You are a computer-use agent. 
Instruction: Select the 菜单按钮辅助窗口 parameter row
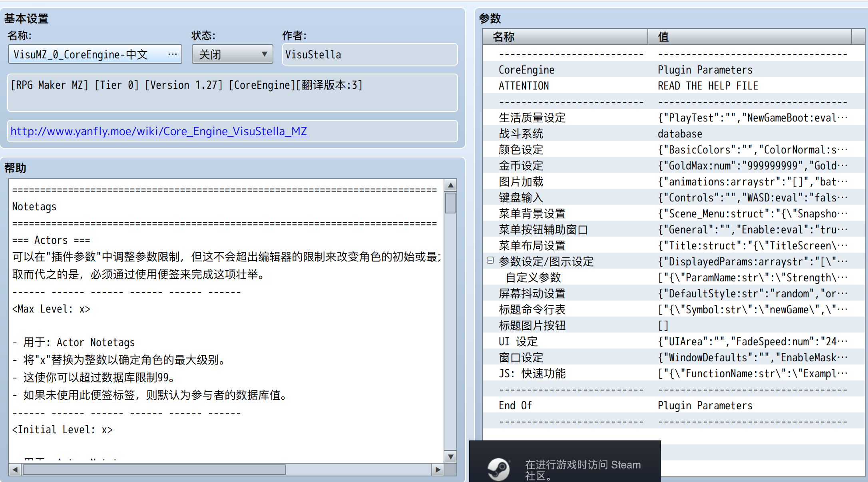(x=673, y=229)
